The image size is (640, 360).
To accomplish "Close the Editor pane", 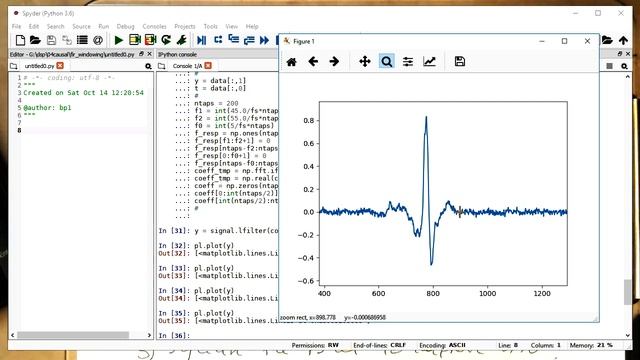I will pyautogui.click(x=149, y=54).
